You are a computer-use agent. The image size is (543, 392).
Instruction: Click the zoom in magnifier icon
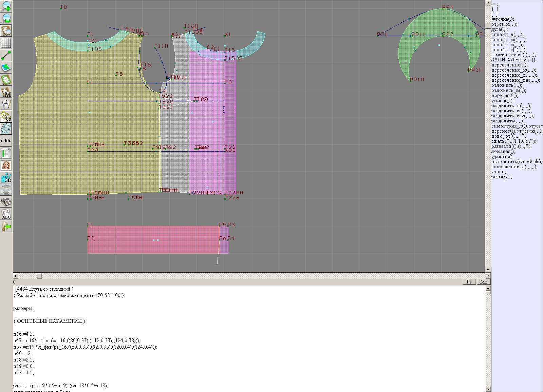[6, 6]
